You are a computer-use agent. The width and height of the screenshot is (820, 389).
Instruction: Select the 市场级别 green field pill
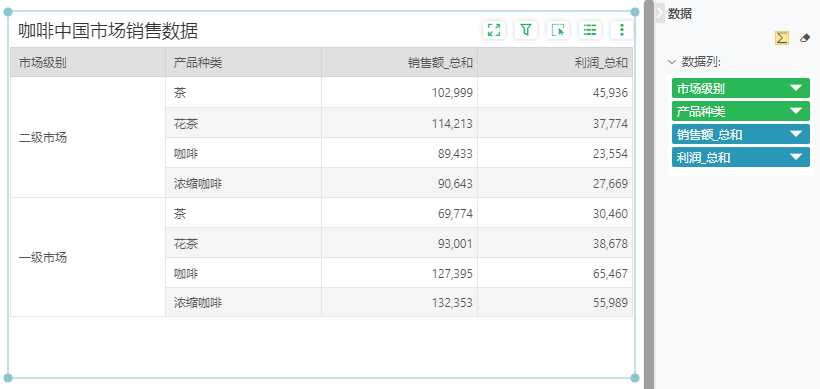741,88
